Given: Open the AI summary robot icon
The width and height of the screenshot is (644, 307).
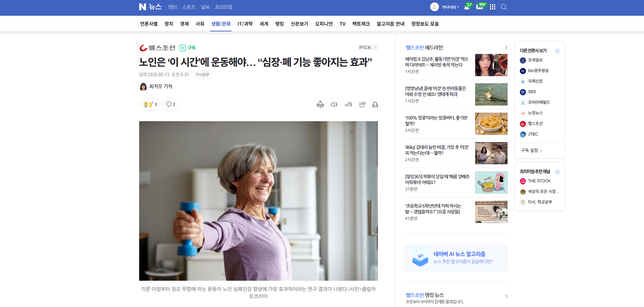Looking at the screenshot, I should (320, 104).
